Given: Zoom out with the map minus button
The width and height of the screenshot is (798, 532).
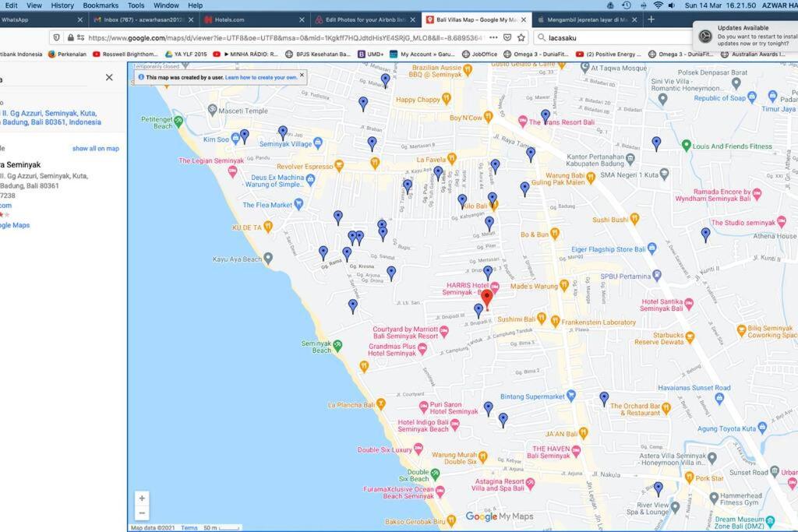Looking at the screenshot, I should pos(142,513).
